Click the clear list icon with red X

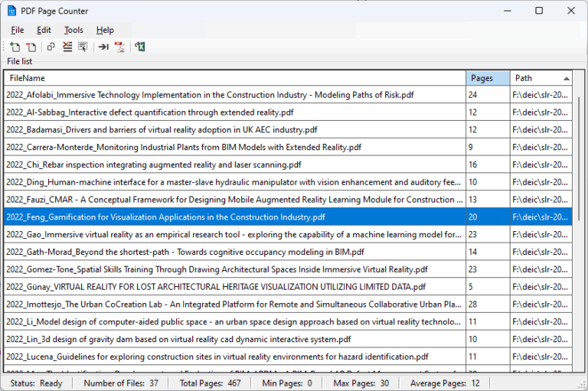coord(67,47)
